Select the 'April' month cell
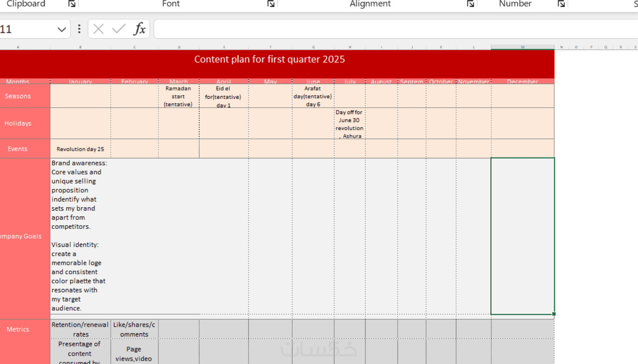 pyautogui.click(x=224, y=81)
